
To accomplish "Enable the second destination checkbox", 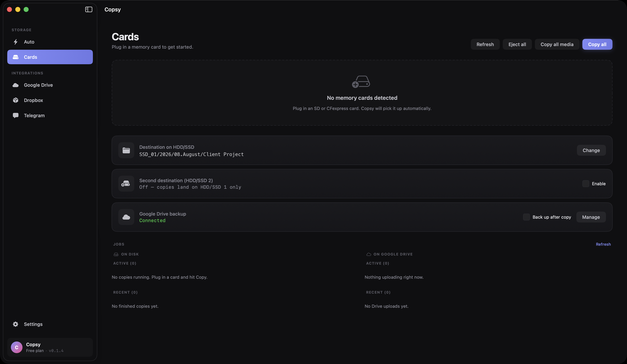I will (x=586, y=184).
